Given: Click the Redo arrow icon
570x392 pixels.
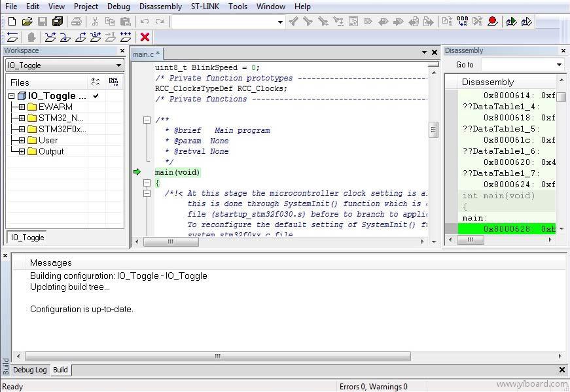Looking at the screenshot, I should tap(160, 22).
